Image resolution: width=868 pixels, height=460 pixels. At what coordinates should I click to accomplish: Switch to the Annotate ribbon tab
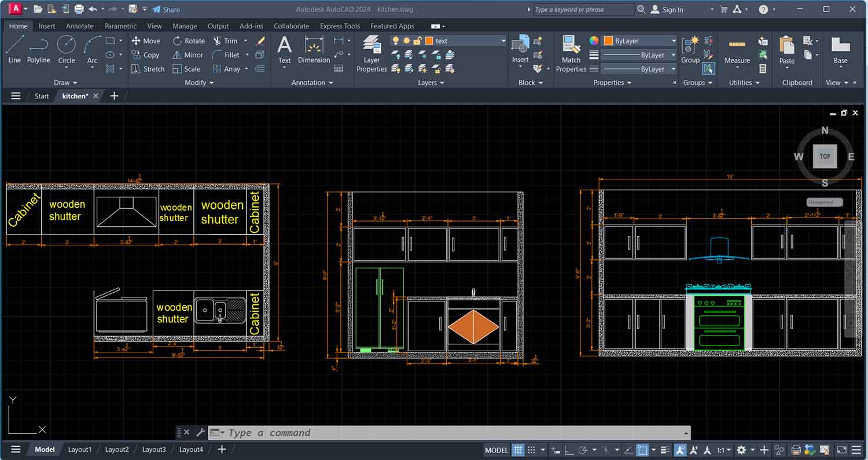click(x=79, y=26)
